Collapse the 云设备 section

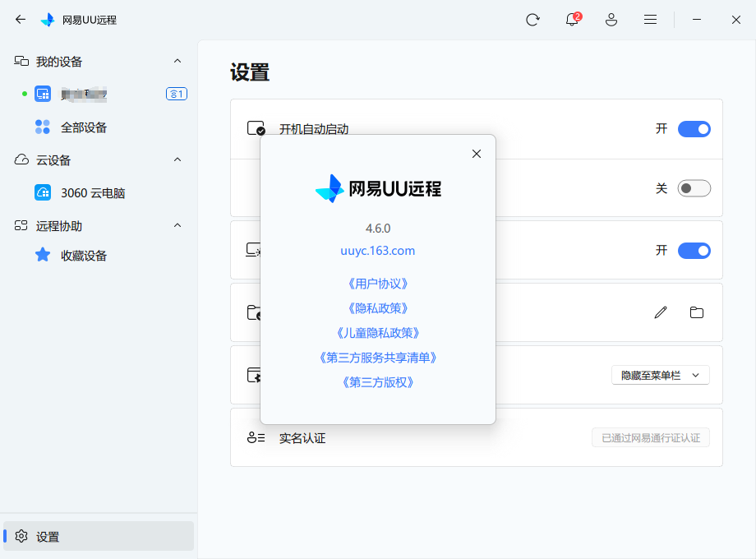177,159
